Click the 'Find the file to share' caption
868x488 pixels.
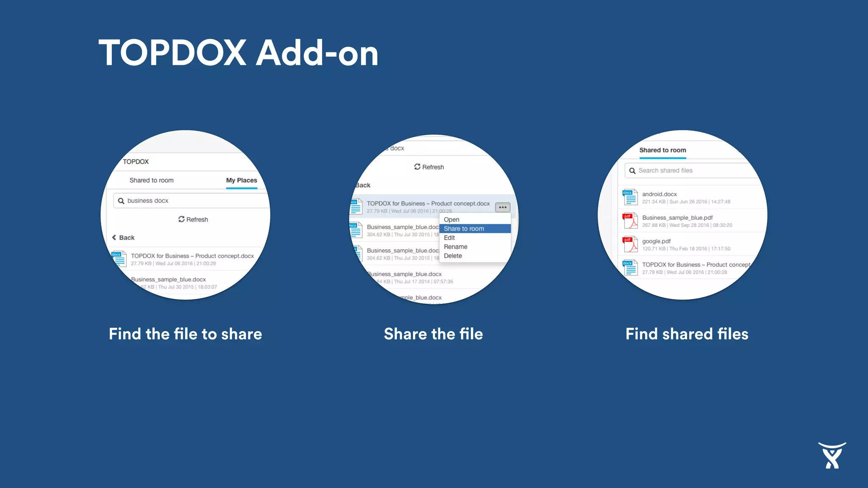tap(186, 334)
